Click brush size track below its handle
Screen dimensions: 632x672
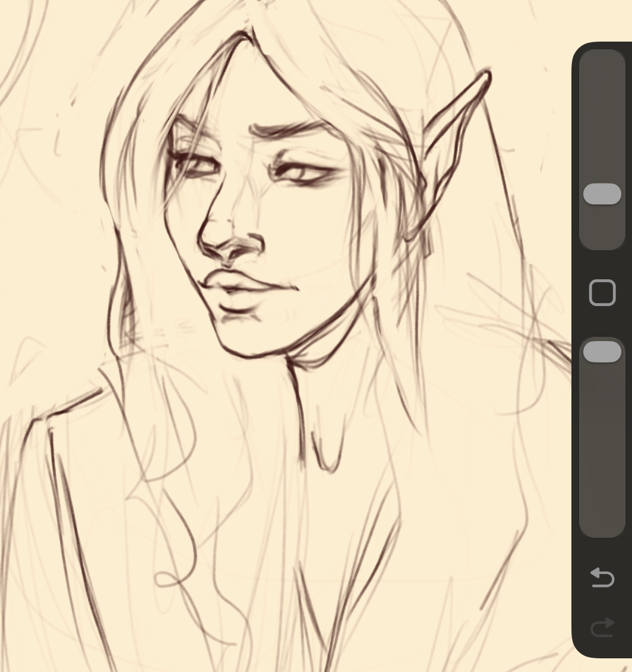(x=602, y=229)
